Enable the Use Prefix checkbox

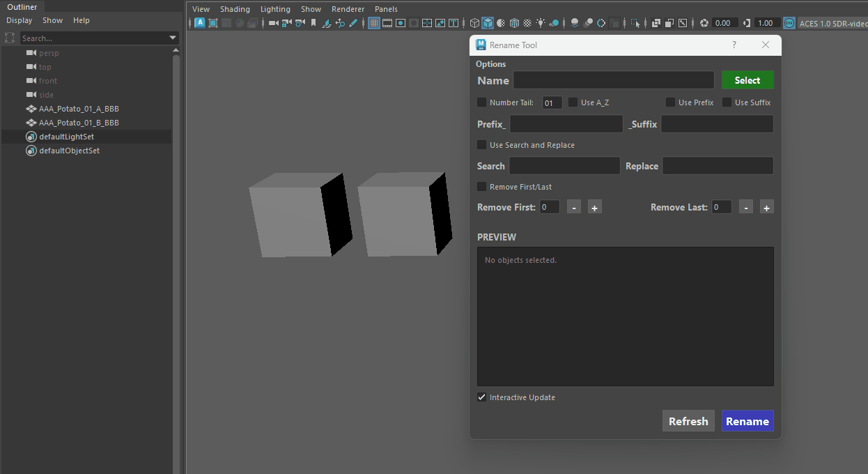[670, 102]
